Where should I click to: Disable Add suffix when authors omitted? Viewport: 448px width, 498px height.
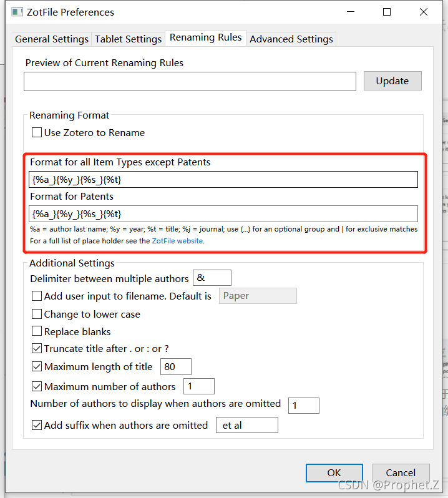tap(37, 425)
